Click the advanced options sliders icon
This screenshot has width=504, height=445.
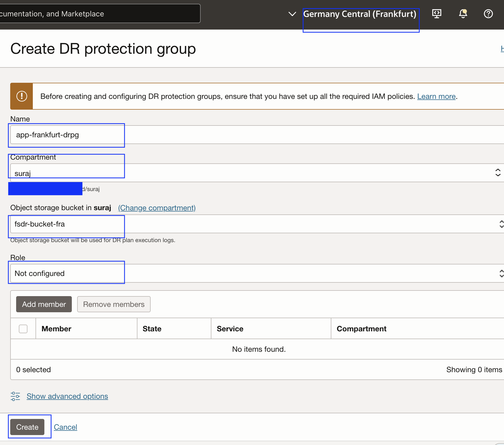coord(15,396)
